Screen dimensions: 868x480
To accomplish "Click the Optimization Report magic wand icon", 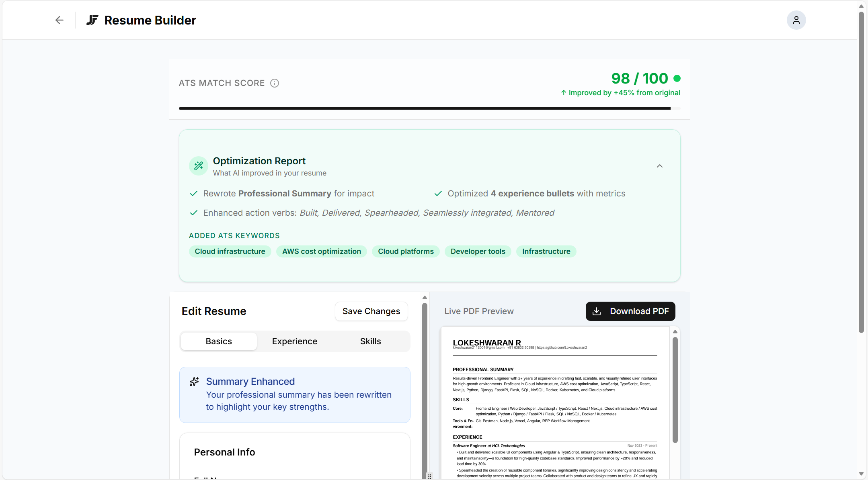I will [198, 165].
